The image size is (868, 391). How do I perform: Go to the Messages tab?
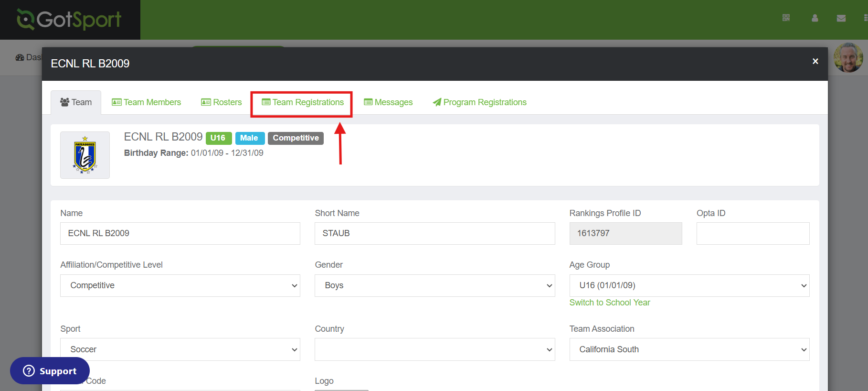pyautogui.click(x=388, y=102)
